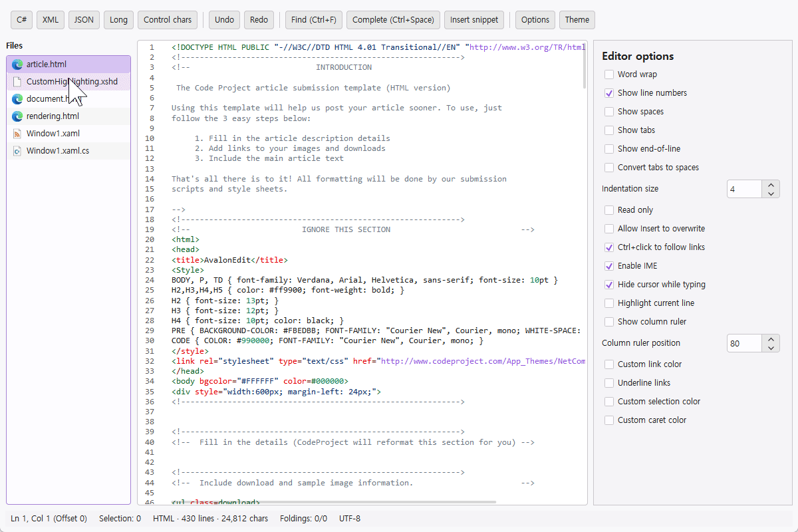
Task: Select CustomHighlighting.xshd in Files list
Action: coord(68,82)
